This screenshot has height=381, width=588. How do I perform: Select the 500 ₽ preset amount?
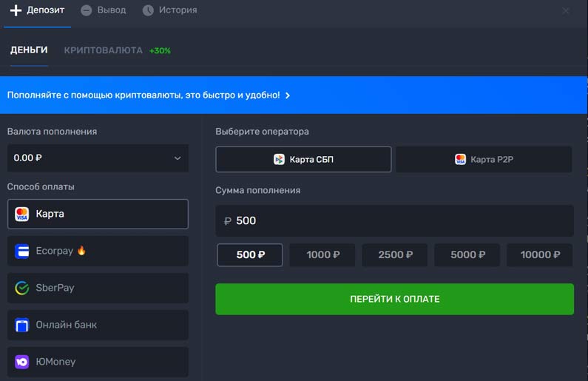click(x=250, y=254)
